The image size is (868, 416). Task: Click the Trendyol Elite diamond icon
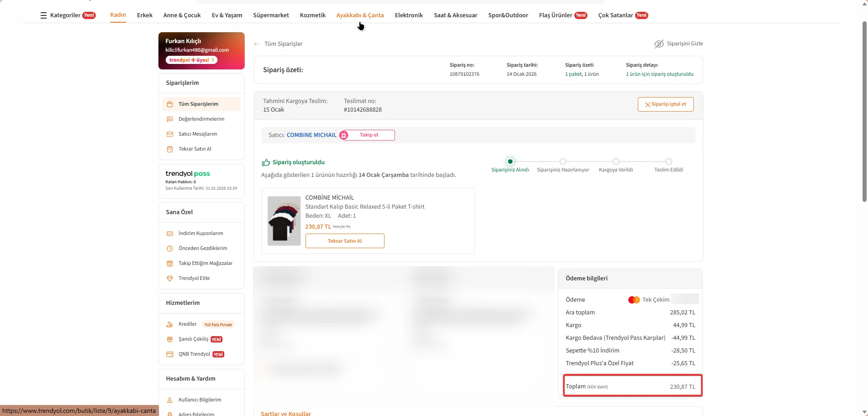click(x=170, y=279)
